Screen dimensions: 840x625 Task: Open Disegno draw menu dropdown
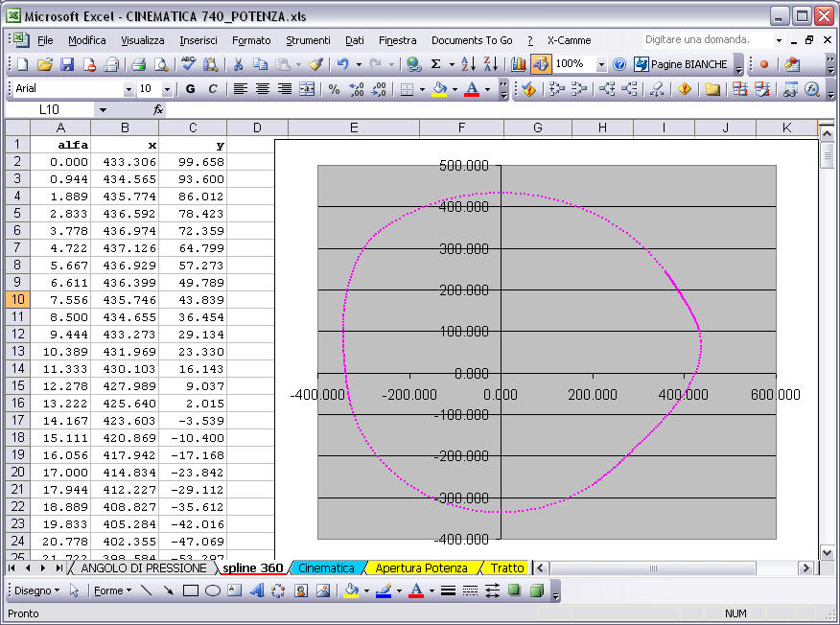pos(36,590)
